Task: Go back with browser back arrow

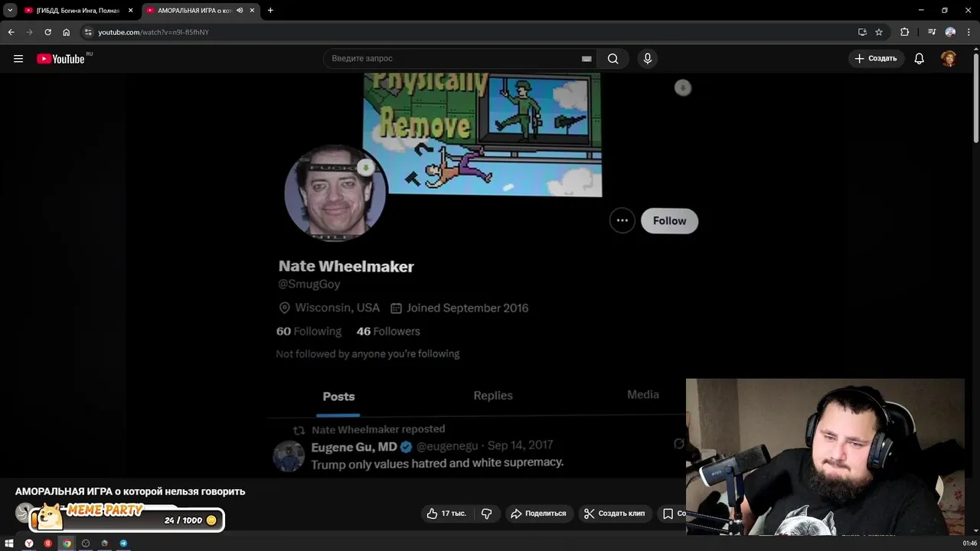Action: (x=11, y=32)
